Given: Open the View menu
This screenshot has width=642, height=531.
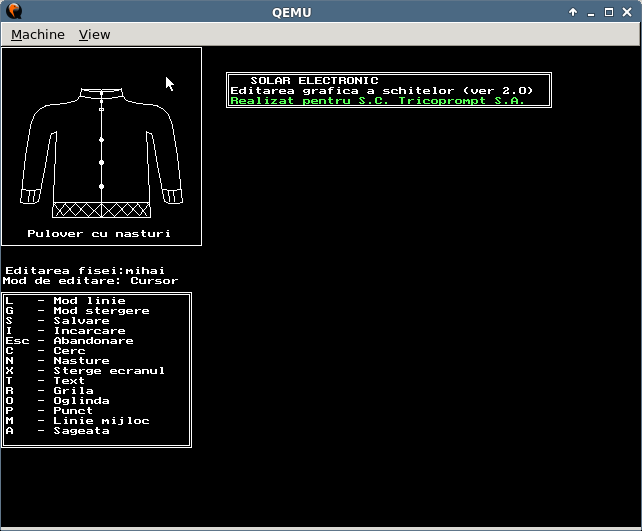Looking at the screenshot, I should point(94,34).
